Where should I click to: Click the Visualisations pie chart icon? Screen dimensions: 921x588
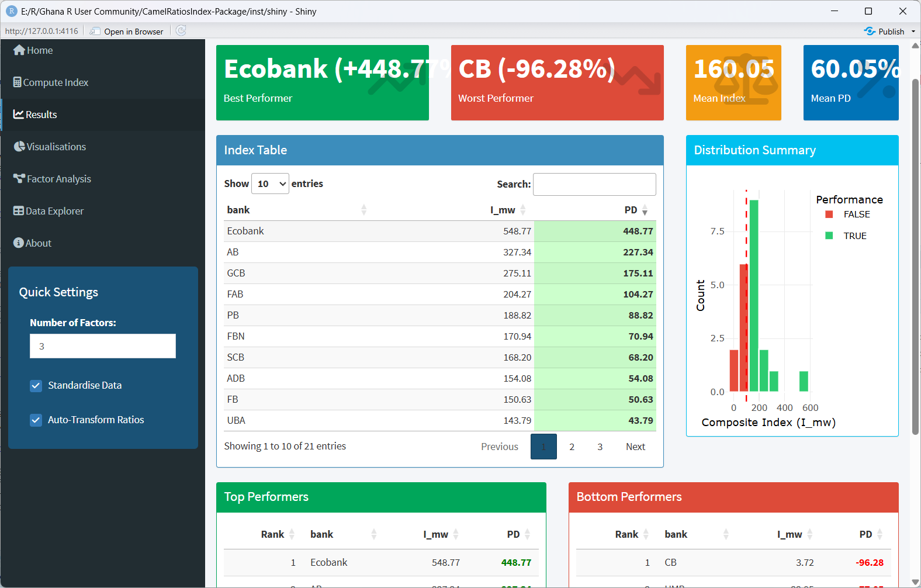(19, 147)
